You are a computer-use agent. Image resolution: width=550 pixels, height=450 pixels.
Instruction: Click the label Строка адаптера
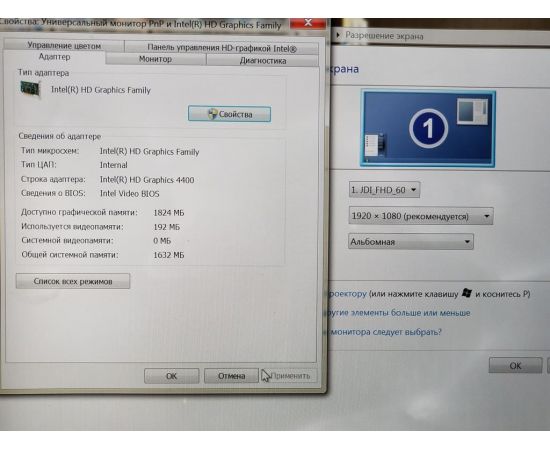pyautogui.click(x=53, y=179)
